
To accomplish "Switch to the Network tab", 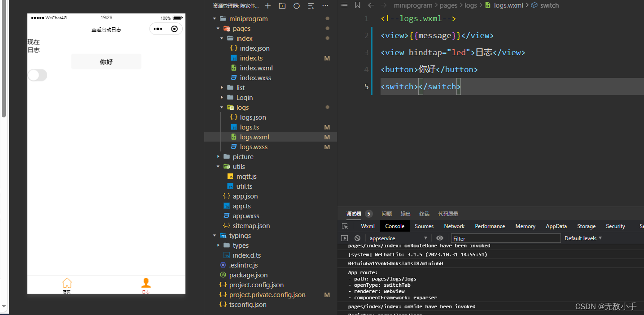I will point(454,226).
